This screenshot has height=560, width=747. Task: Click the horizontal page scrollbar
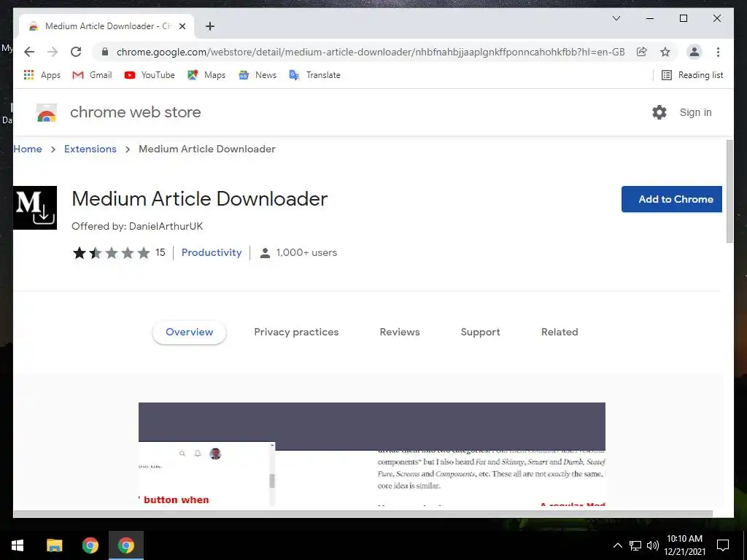point(363,514)
